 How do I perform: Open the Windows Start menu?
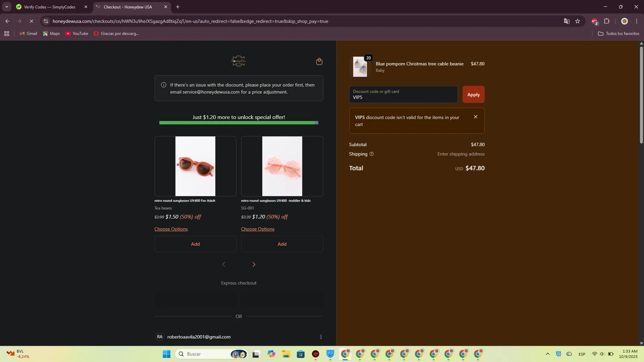tap(167, 354)
